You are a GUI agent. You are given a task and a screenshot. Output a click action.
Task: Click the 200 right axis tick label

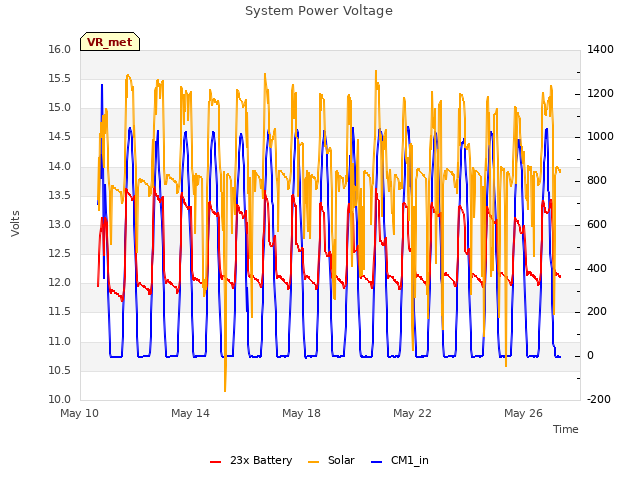(597, 311)
